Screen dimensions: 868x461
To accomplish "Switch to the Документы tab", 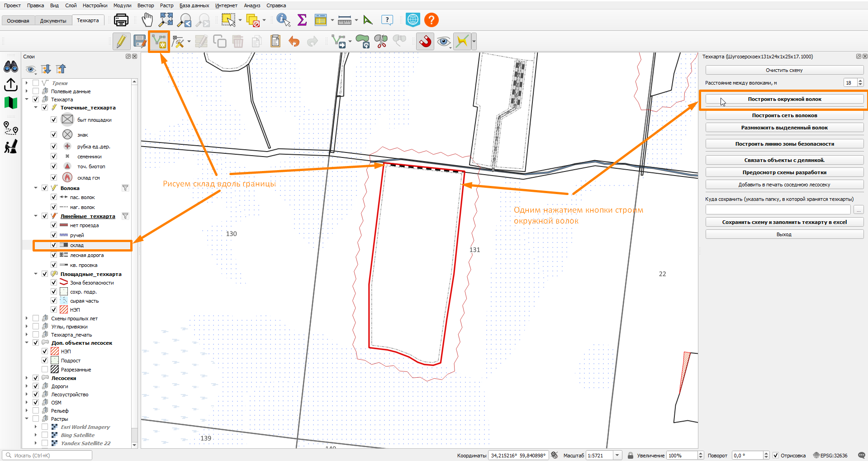I will pyautogui.click(x=53, y=21).
